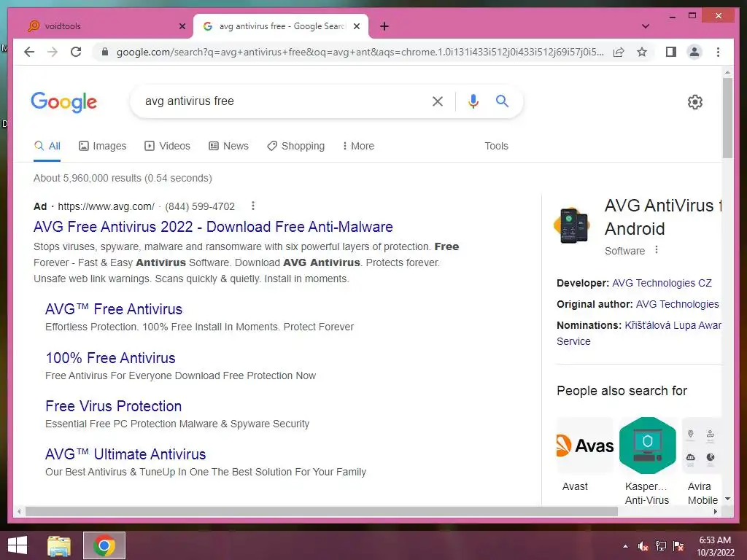Start voice search with the microphone

(x=473, y=101)
